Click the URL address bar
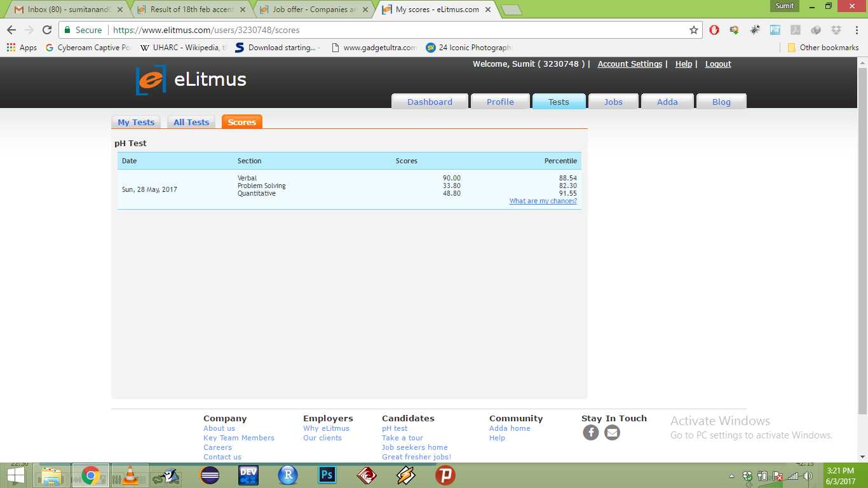The height and width of the screenshot is (488, 868). coord(381,30)
